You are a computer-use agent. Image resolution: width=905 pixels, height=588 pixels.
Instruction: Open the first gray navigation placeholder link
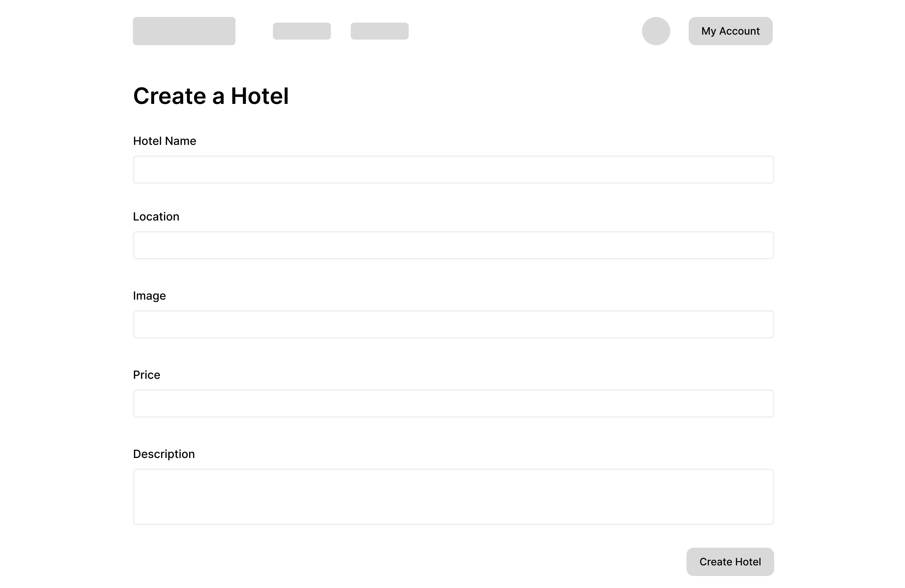click(302, 31)
